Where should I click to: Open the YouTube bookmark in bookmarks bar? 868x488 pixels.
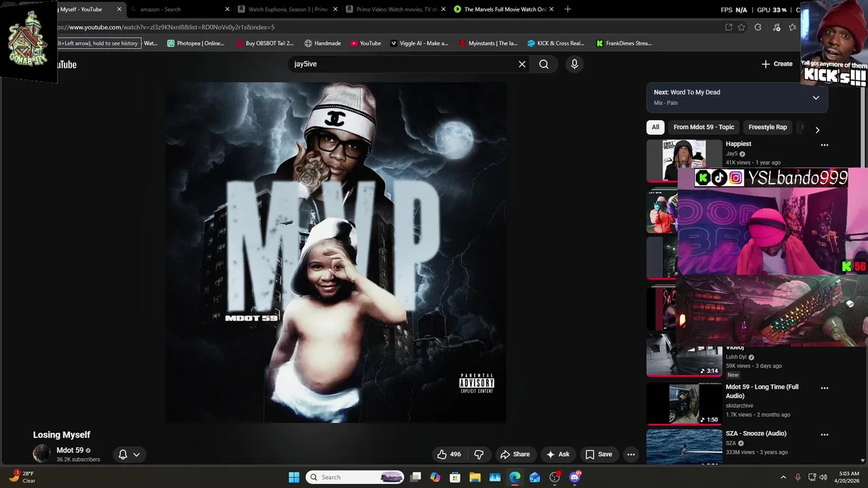click(366, 43)
